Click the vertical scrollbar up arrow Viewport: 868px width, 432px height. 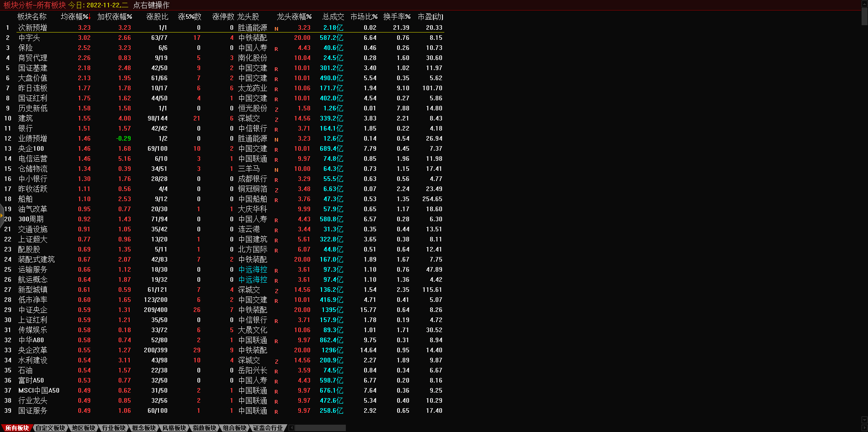click(864, 4)
